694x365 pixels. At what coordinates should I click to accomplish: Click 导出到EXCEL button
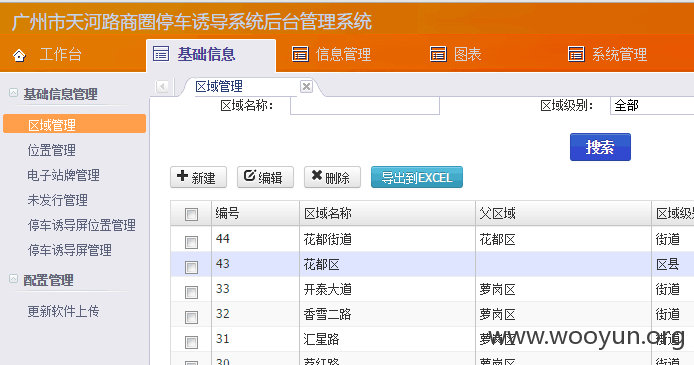417,177
